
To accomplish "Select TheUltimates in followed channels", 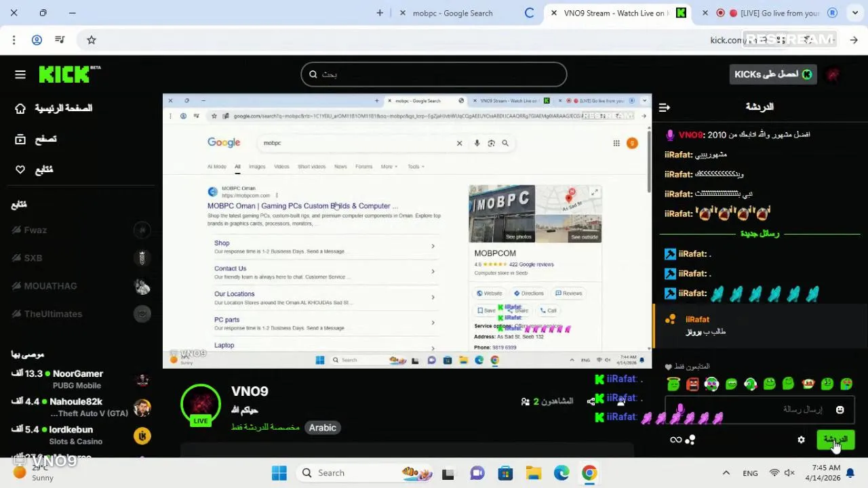I will pos(80,314).
